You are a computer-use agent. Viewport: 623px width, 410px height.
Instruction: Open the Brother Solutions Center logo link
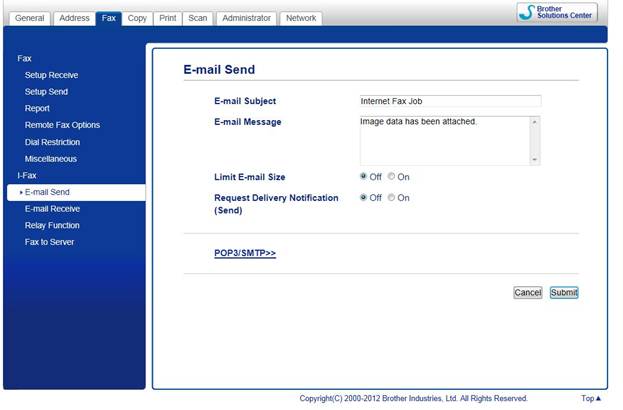pyautogui.click(x=557, y=12)
